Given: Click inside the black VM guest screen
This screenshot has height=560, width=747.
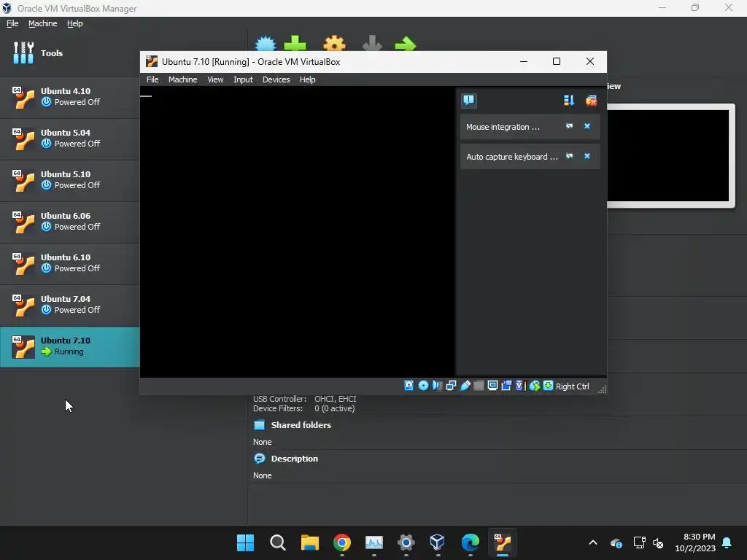Looking at the screenshot, I should click(298, 232).
